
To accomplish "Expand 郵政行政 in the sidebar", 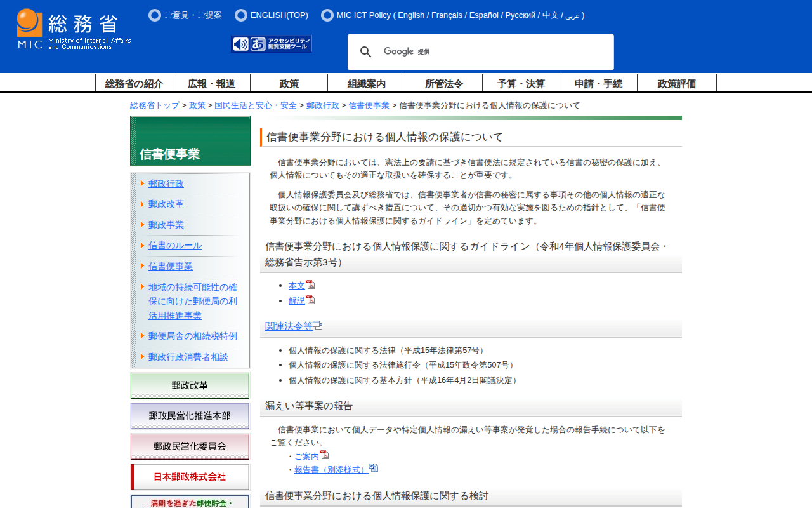I will (x=166, y=184).
